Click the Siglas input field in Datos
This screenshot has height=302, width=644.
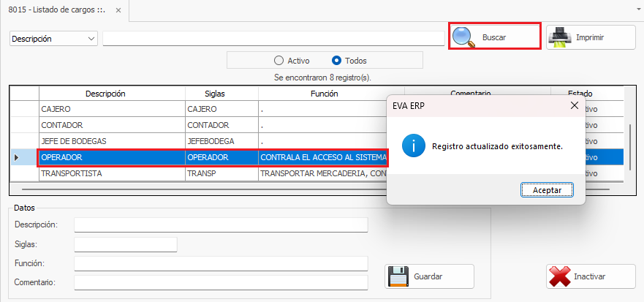click(126, 244)
